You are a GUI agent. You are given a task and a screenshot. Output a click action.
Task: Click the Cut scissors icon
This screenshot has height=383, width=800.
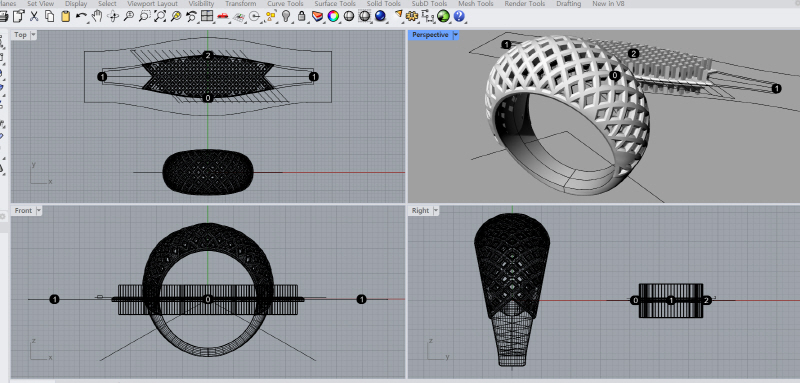[x=34, y=16]
